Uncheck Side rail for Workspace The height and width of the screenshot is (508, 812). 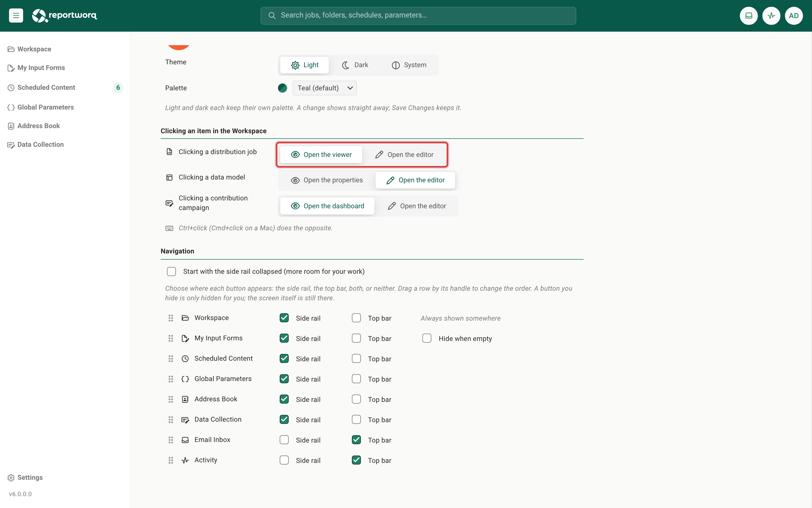coord(284,318)
